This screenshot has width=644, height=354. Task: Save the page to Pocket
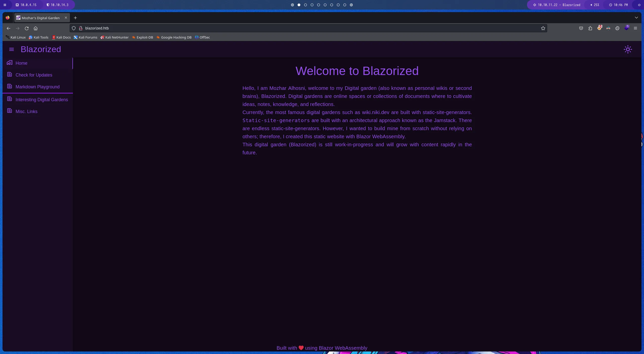pyautogui.click(x=581, y=28)
